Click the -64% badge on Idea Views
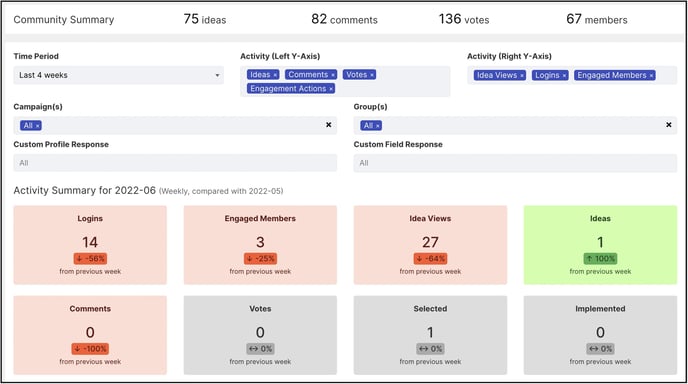 point(430,259)
